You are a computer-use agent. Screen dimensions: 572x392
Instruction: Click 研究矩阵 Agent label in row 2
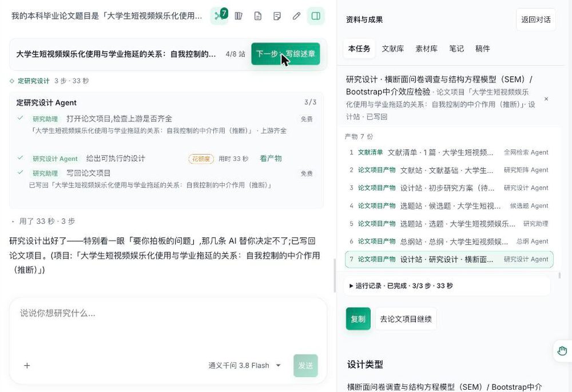coord(526,170)
